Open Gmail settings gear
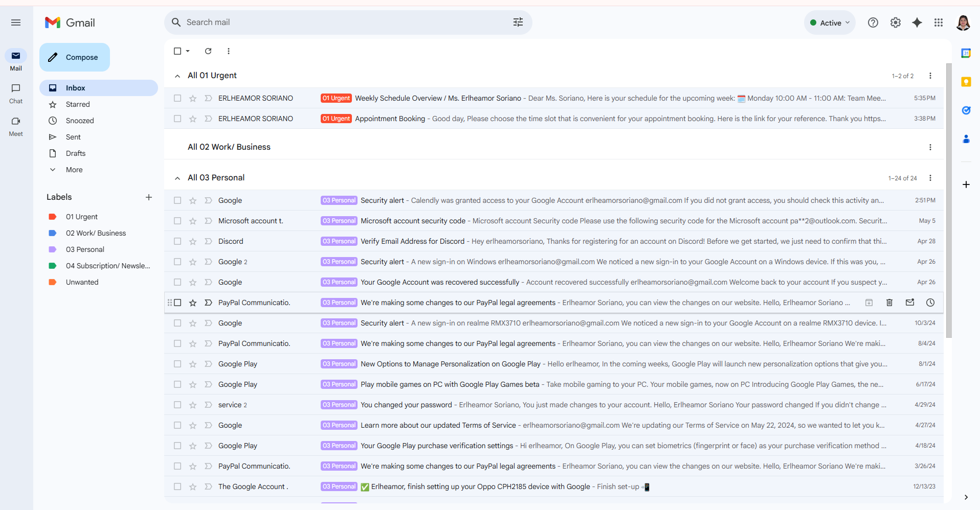Image resolution: width=980 pixels, height=510 pixels. pos(895,22)
